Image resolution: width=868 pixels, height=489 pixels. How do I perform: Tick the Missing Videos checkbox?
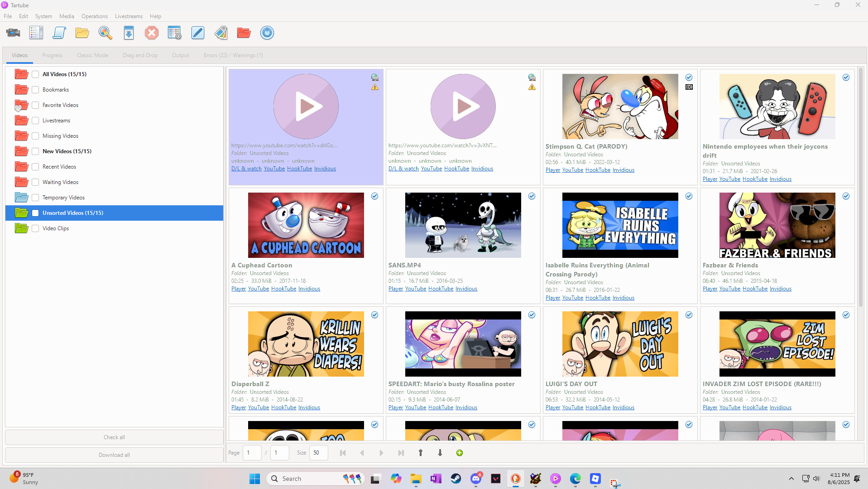click(35, 136)
